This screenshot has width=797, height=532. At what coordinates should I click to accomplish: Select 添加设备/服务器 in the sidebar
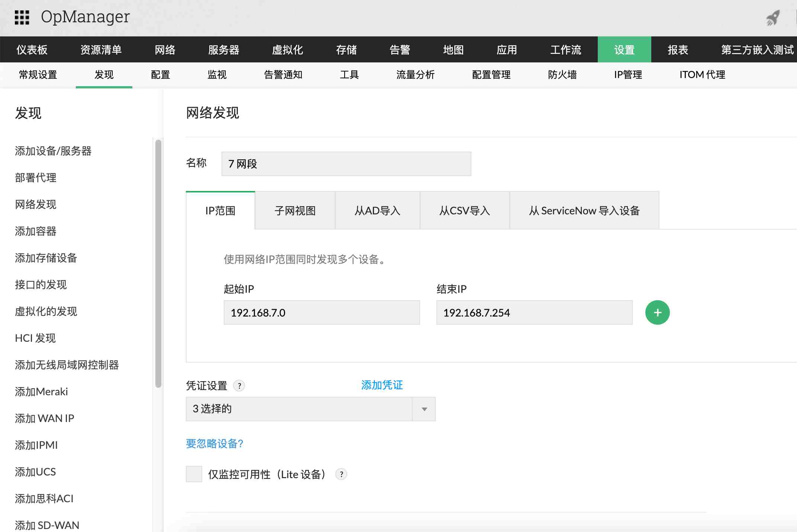pyautogui.click(x=54, y=151)
